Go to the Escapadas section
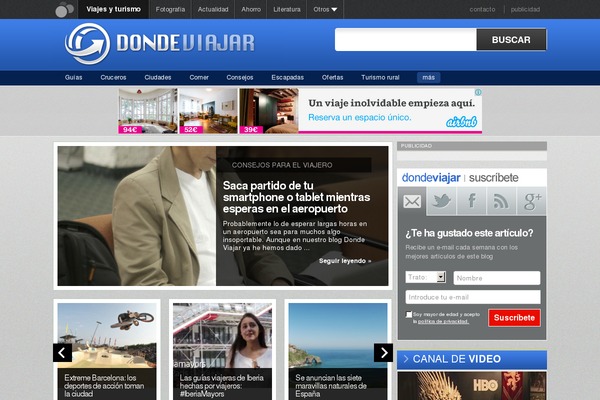600x400 pixels. [288, 78]
